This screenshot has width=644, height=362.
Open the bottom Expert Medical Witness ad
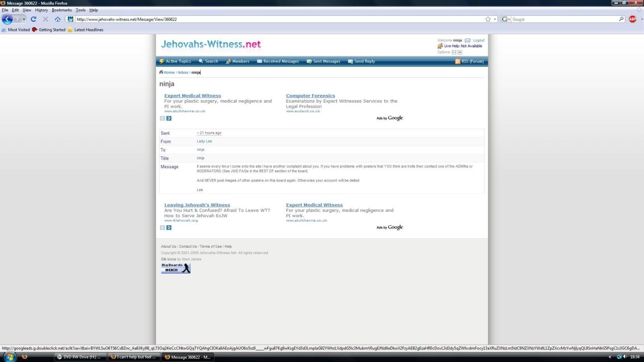point(314,205)
